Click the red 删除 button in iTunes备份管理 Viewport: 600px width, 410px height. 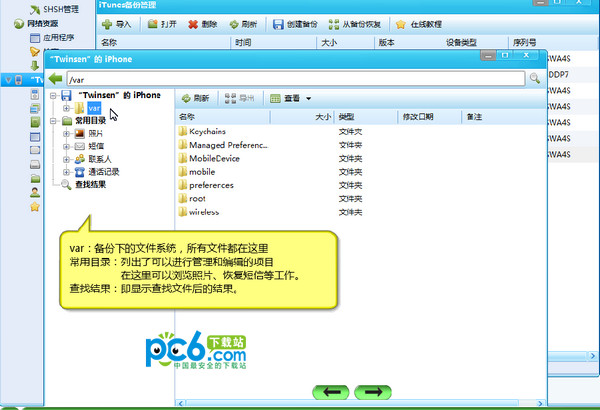point(203,25)
